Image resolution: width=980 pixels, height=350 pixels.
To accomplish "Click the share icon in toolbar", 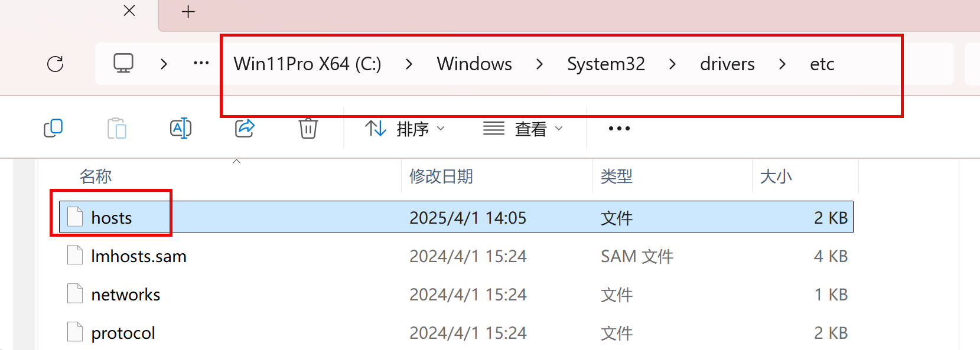I will click(x=245, y=128).
